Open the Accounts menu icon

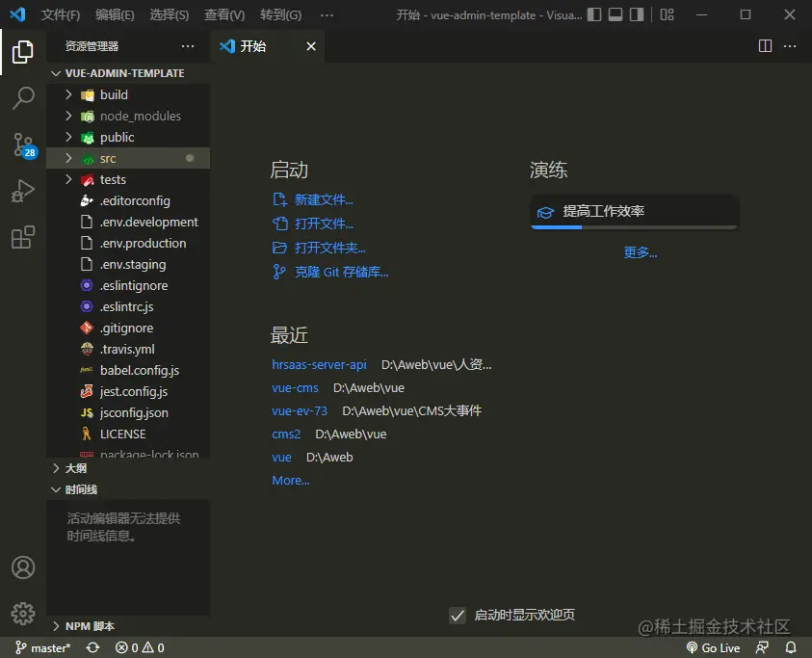point(23,567)
